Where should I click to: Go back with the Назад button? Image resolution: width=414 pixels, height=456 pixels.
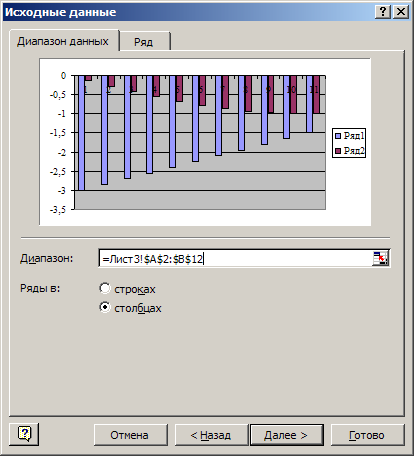point(211,435)
